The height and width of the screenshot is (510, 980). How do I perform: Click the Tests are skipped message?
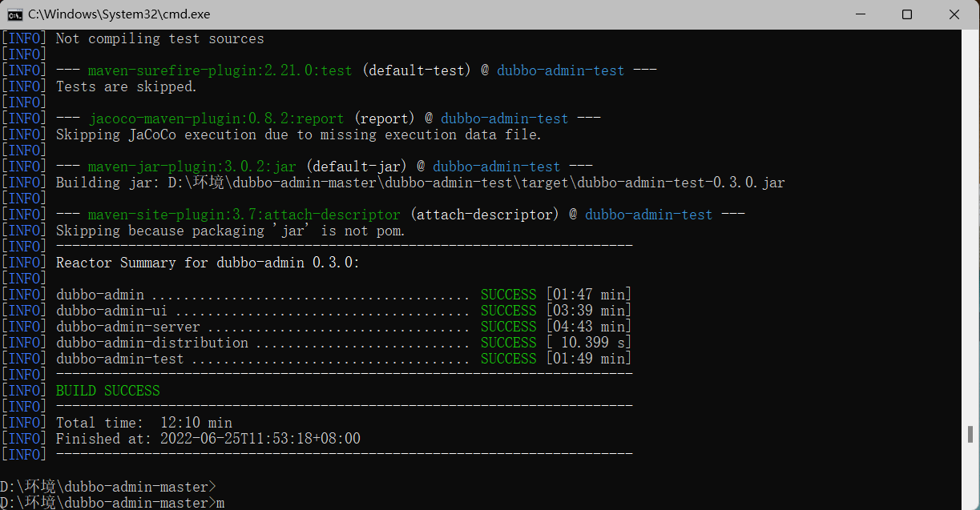(x=126, y=86)
